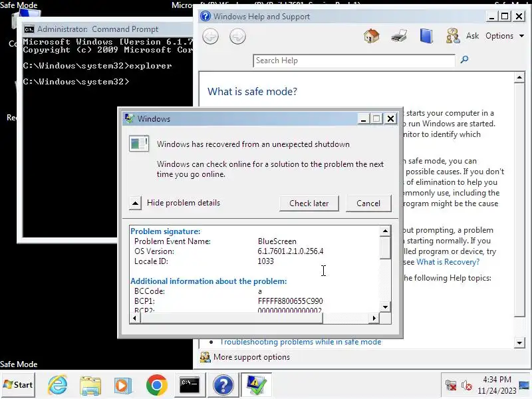
Task: Click the muted volume tray icon
Action: [x=467, y=386]
